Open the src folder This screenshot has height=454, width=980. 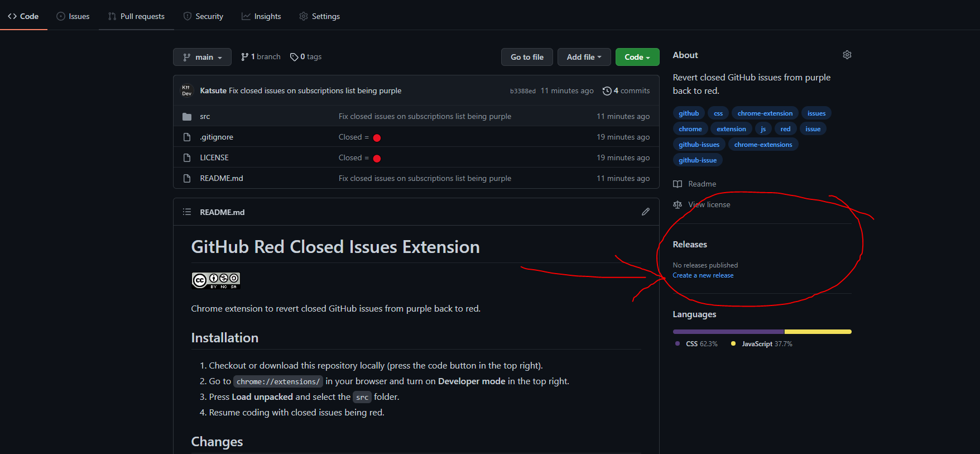pyautogui.click(x=205, y=116)
